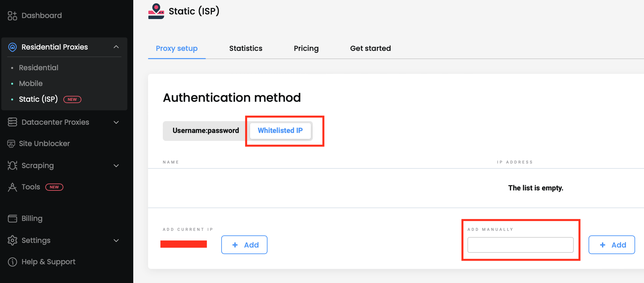Click the Tools compass icon

coord(12,187)
